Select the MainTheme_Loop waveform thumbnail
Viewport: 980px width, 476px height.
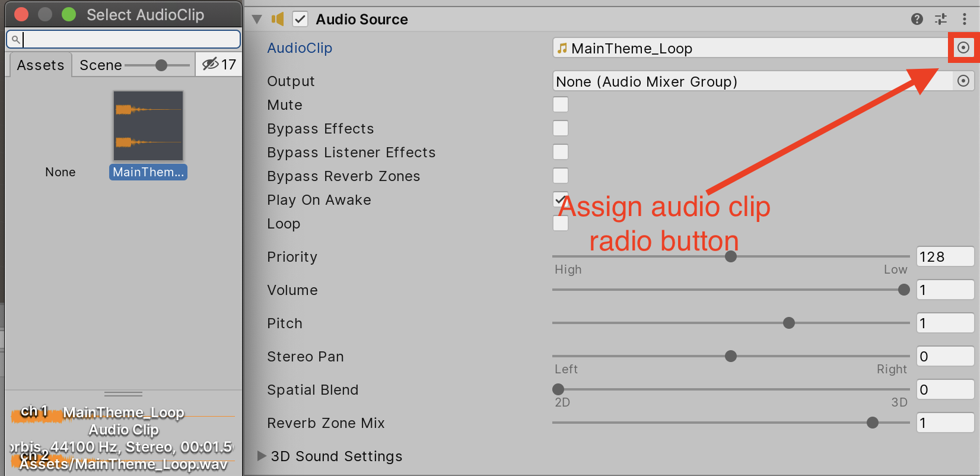(x=148, y=126)
